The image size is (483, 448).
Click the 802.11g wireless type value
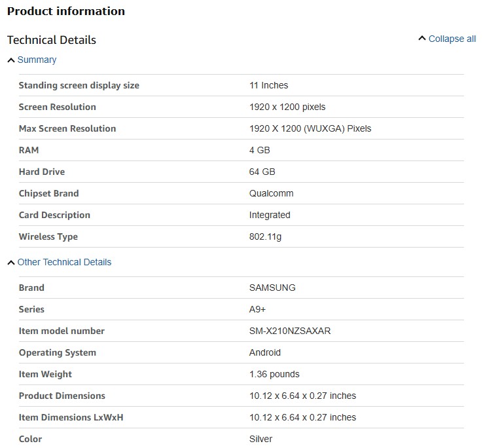(x=266, y=237)
